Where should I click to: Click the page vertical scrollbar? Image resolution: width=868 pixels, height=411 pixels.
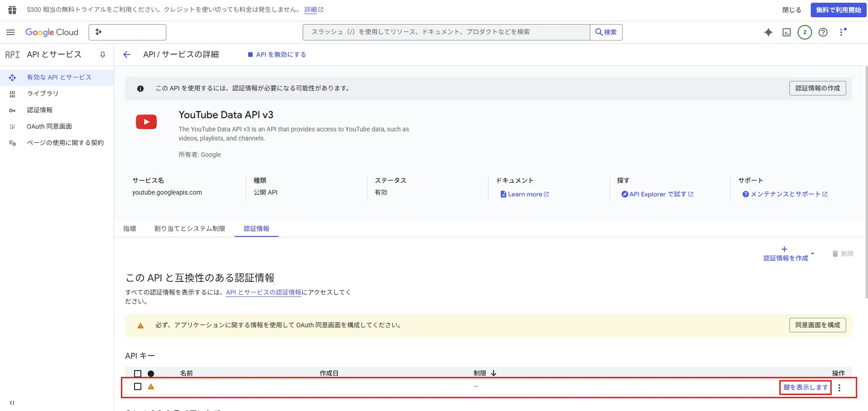866,182
